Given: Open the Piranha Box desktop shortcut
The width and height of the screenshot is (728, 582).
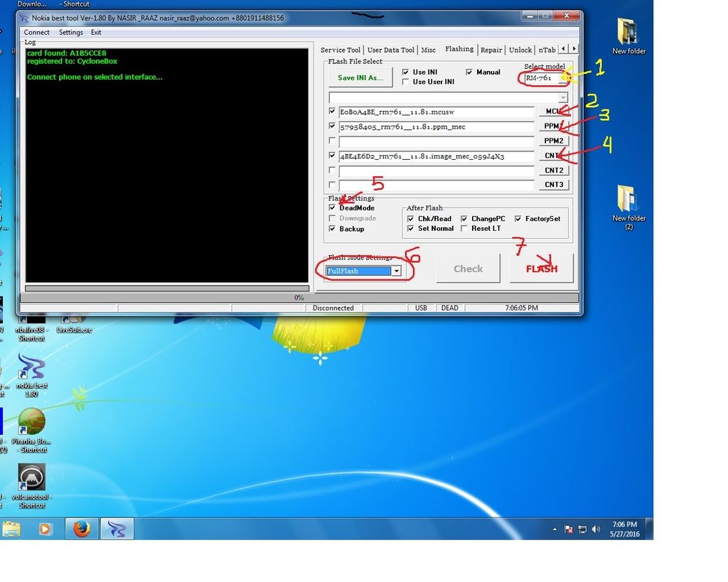Looking at the screenshot, I should click(x=31, y=421).
